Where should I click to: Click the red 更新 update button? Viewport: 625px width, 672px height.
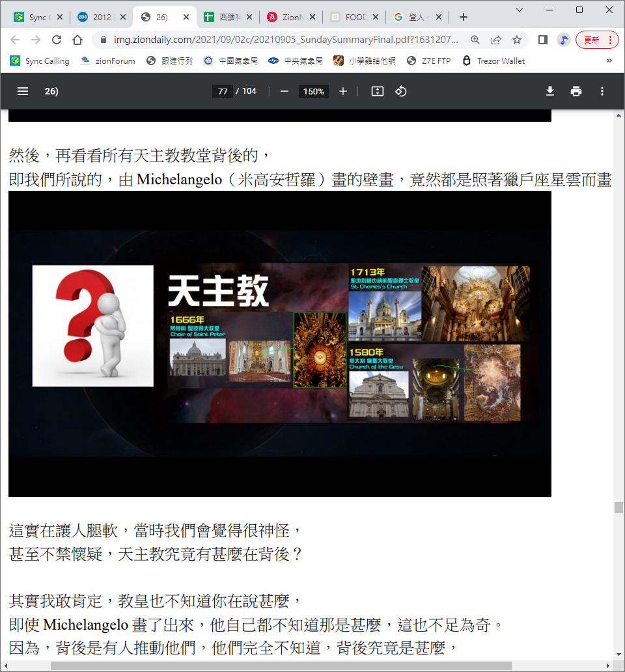click(597, 40)
